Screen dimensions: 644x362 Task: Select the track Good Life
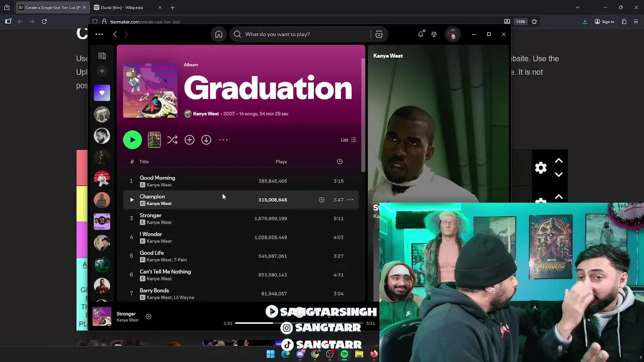242,256
